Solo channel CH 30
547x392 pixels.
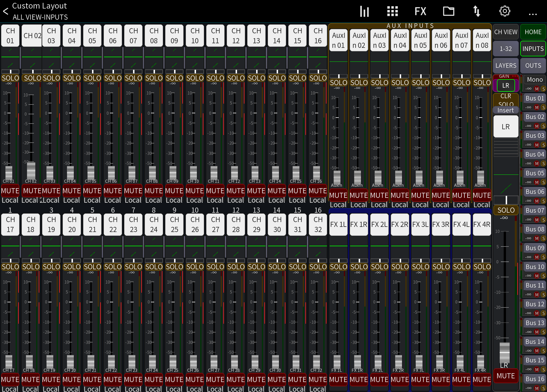point(277,267)
